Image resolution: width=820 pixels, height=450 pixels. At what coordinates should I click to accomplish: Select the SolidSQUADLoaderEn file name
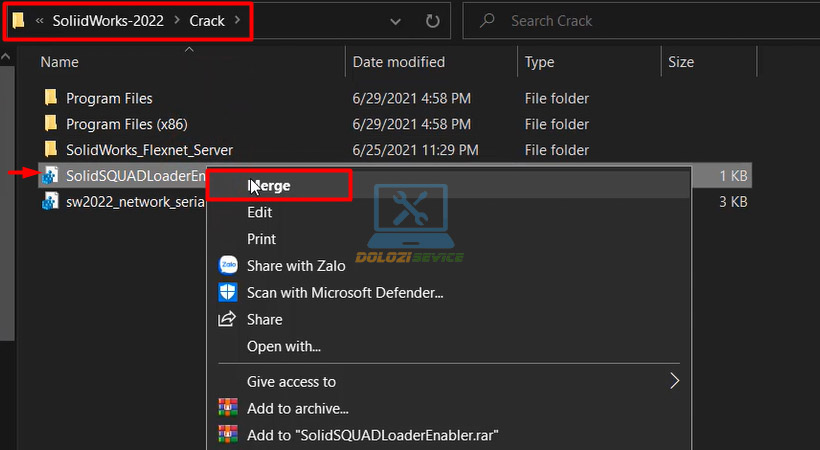(x=135, y=176)
